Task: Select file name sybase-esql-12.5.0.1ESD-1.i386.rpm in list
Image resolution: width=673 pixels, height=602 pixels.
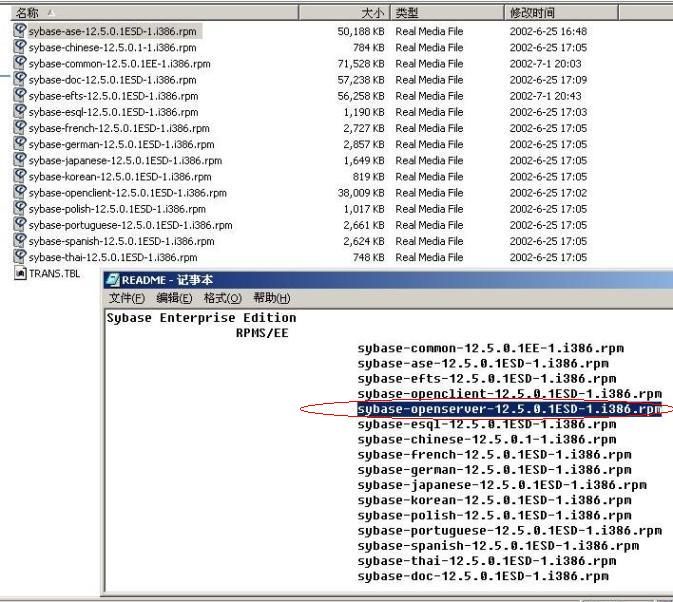Action: click(x=113, y=112)
